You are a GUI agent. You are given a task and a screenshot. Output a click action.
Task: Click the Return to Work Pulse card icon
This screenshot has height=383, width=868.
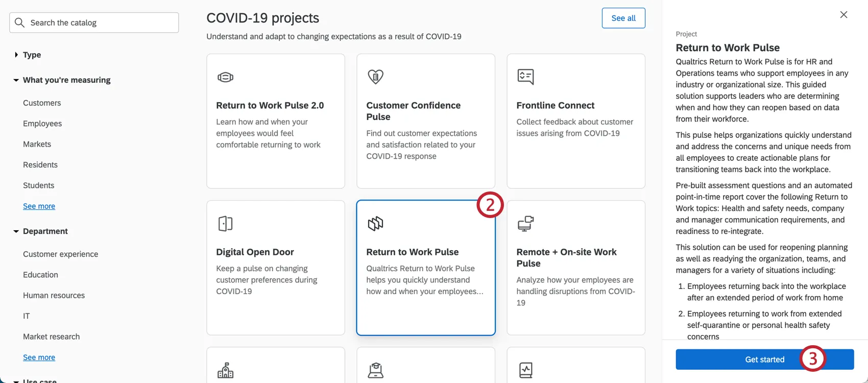pos(375,224)
